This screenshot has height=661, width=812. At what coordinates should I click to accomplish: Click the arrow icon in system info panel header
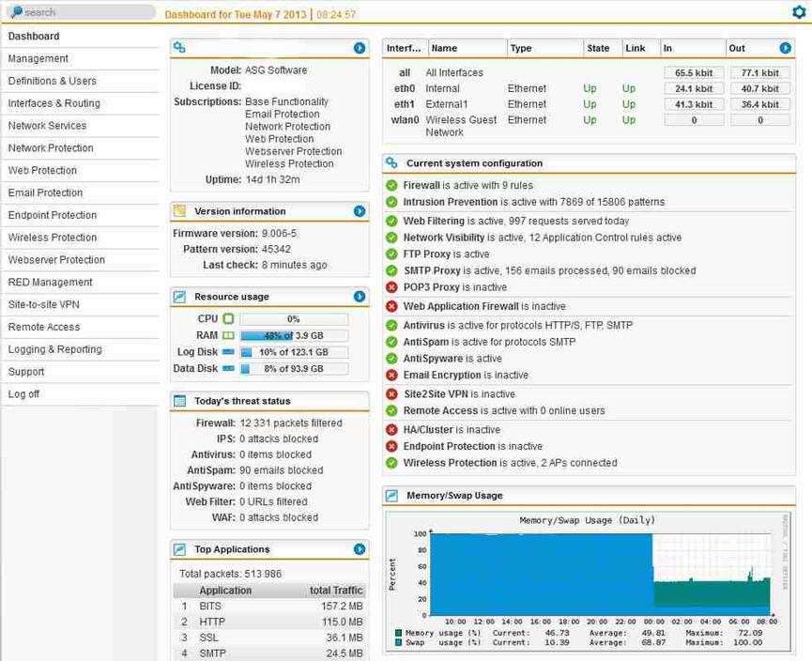pos(360,48)
